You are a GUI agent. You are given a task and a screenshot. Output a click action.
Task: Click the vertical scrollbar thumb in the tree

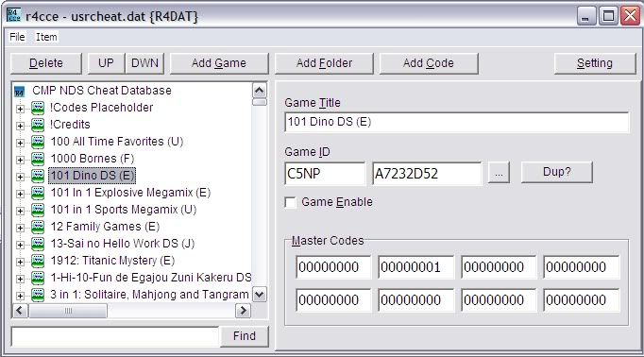pyautogui.click(x=260, y=101)
